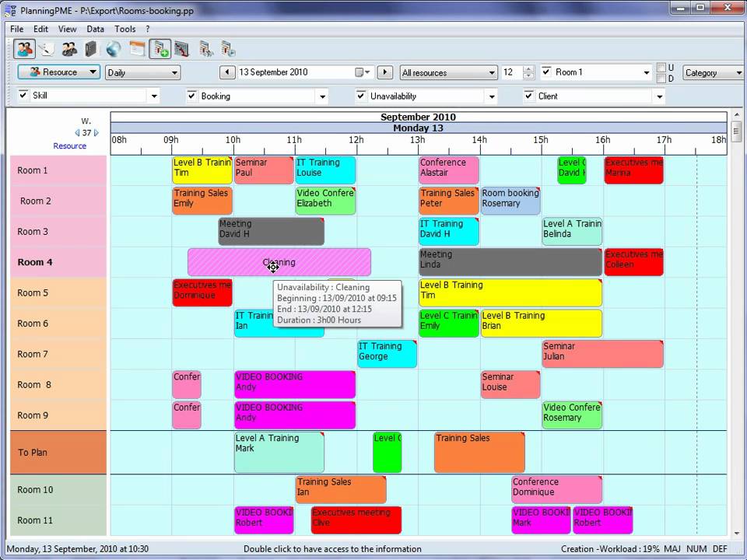Image resolution: width=747 pixels, height=560 pixels.
Task: Select the Level A Training Mark block
Action: [279, 452]
